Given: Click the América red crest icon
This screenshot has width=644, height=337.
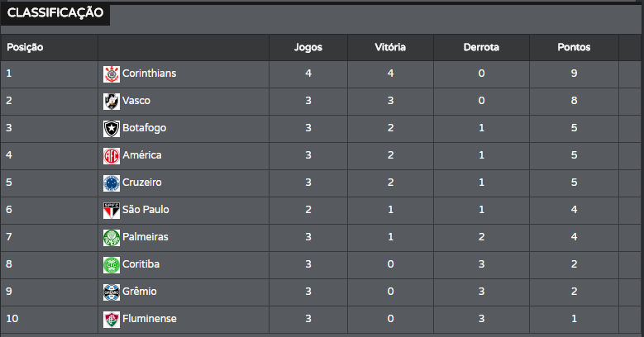Looking at the screenshot, I should pyautogui.click(x=111, y=156).
